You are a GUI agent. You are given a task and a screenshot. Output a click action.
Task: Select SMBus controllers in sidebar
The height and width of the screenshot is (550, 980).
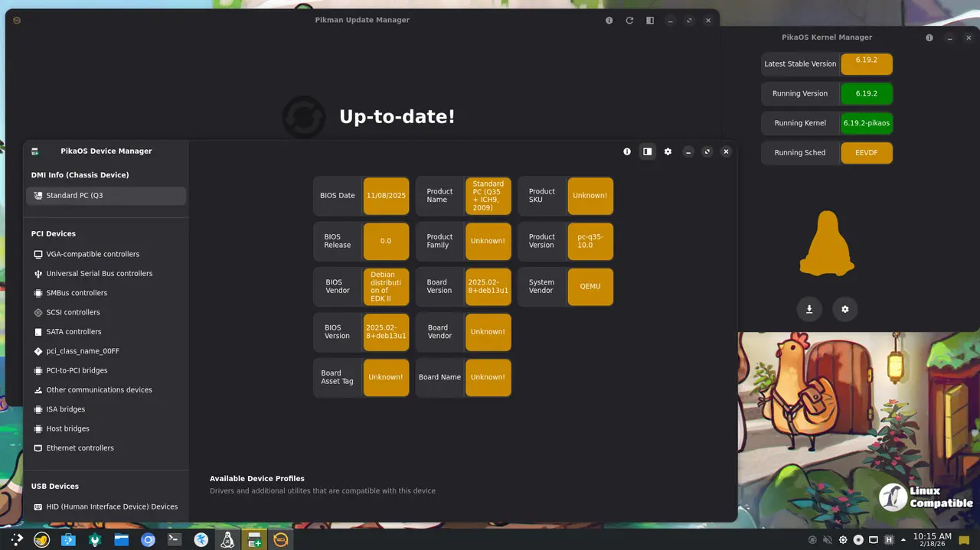click(77, 293)
